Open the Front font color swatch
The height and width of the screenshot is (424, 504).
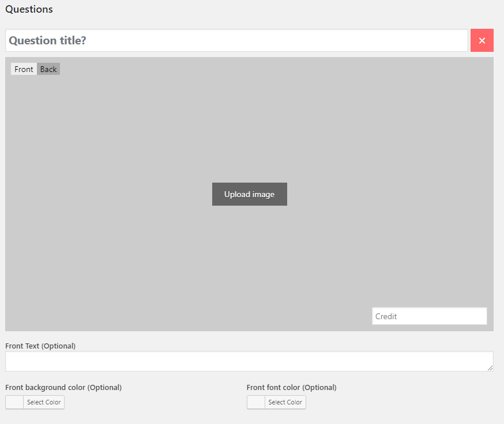click(x=257, y=402)
